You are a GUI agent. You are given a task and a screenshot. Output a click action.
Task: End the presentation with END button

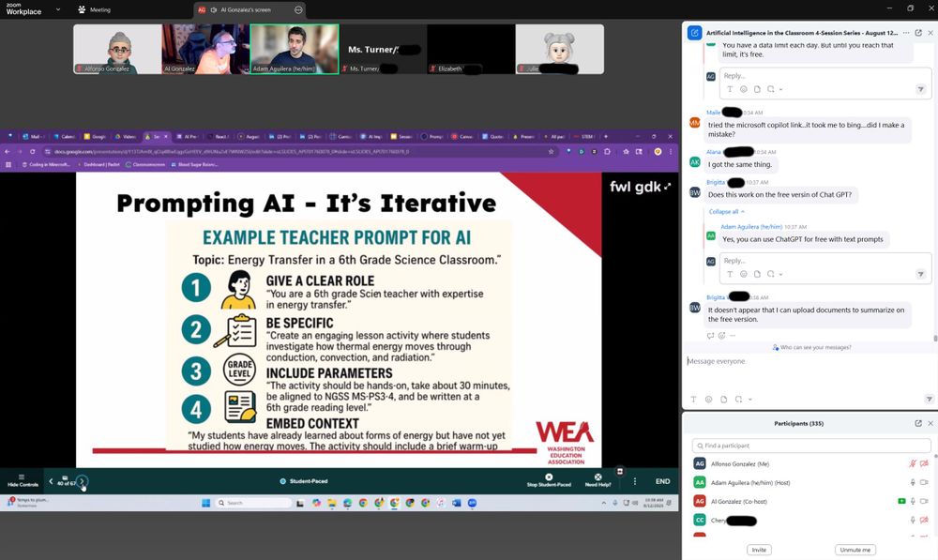[663, 481]
